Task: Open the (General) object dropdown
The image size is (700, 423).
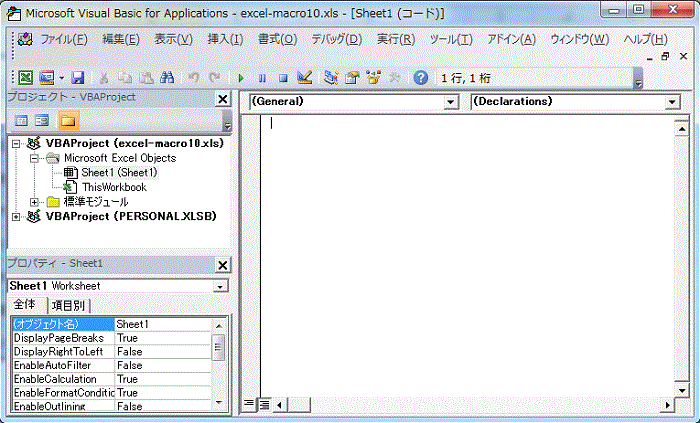Action: coord(450,102)
